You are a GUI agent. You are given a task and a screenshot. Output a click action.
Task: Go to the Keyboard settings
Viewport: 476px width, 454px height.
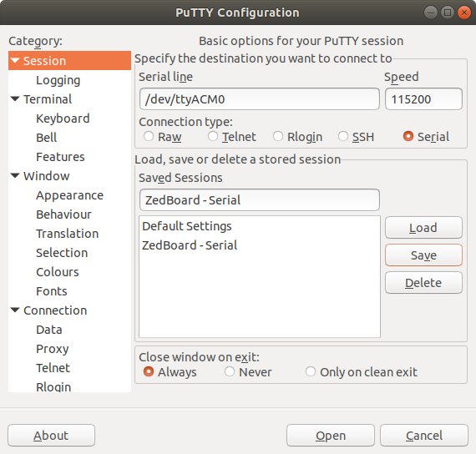pos(63,119)
